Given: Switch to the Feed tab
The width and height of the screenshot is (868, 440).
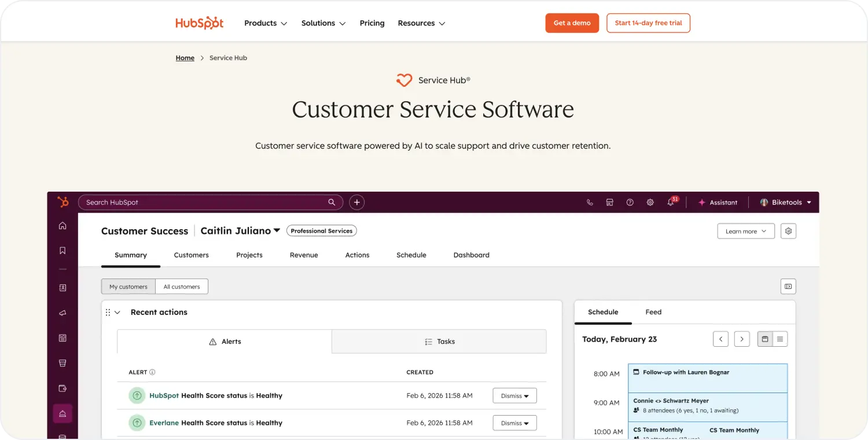Looking at the screenshot, I should click(x=653, y=312).
